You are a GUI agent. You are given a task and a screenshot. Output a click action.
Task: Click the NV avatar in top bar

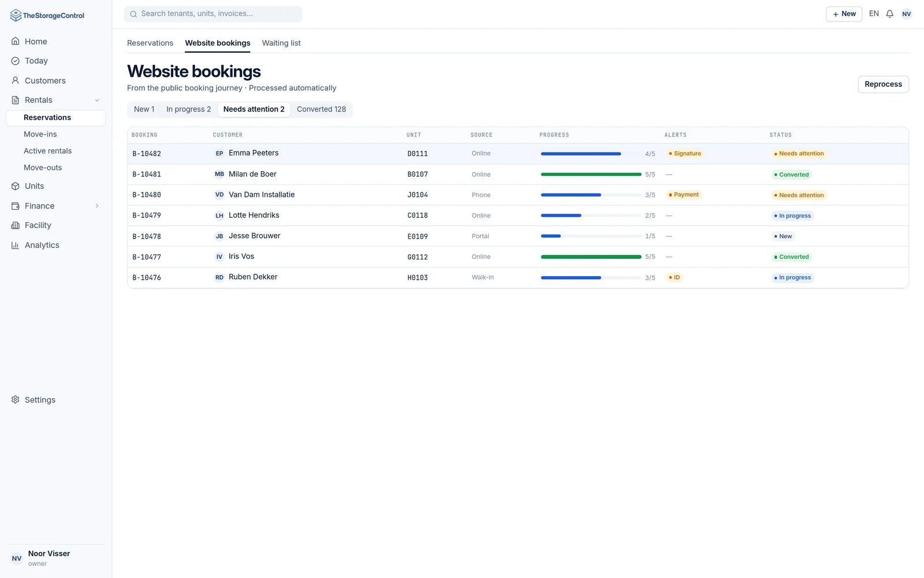907,14
